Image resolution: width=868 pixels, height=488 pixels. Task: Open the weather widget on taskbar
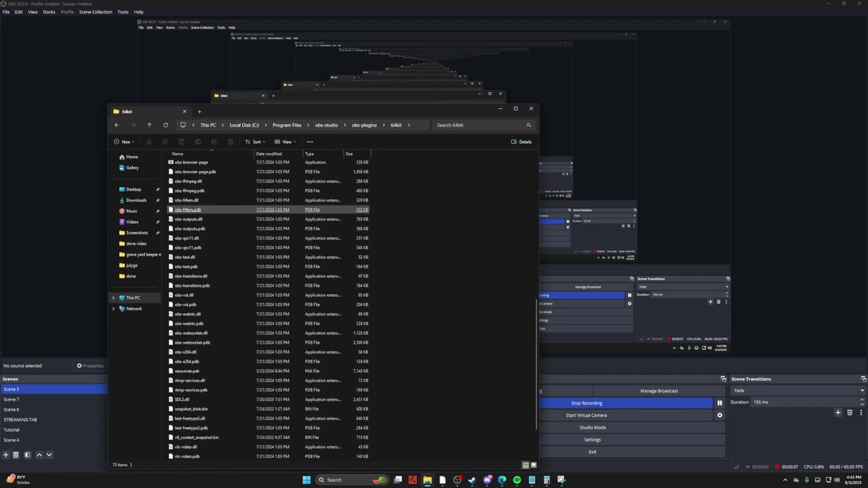(18, 480)
